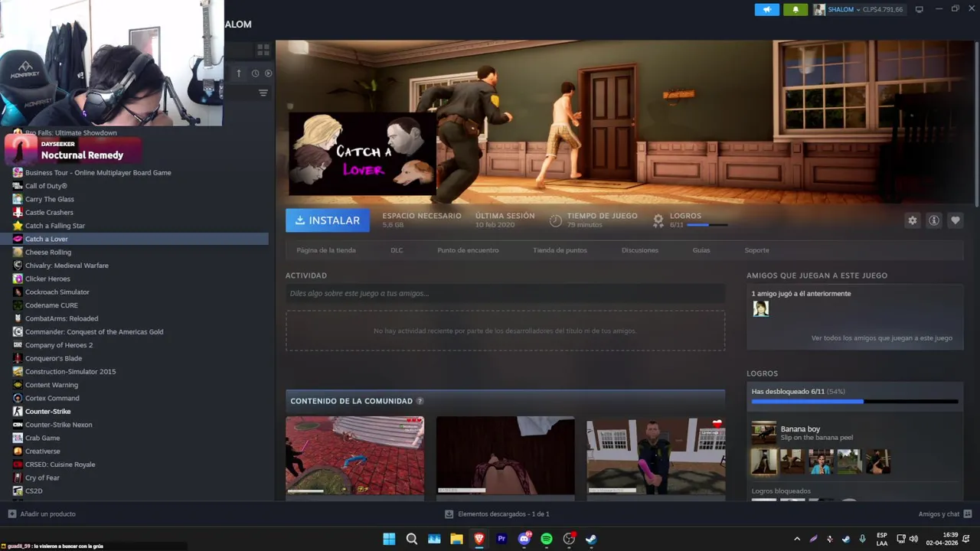Open the Soporte tab
The image size is (980, 551).
pyautogui.click(x=756, y=250)
